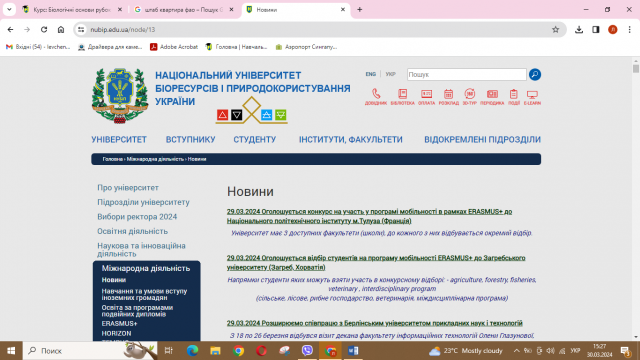
Task: Open the ІНСТИТУТИ, ФАКУЛЬТЕТИ main menu
Action: 351,140
